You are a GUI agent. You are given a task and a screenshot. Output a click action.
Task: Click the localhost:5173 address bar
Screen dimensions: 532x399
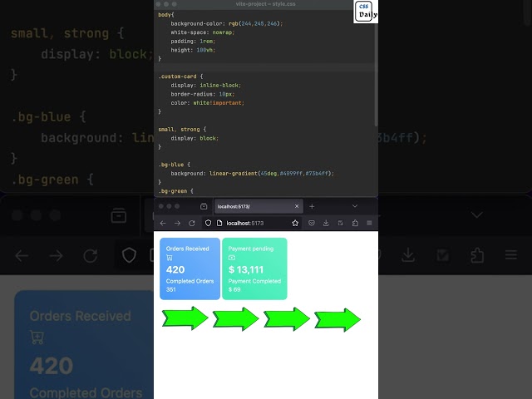[252, 223]
